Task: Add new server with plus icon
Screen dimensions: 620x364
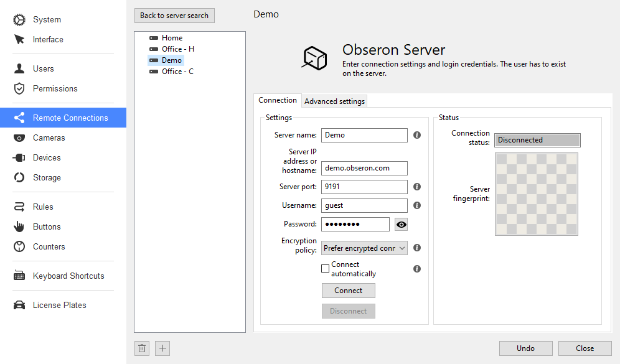Action: (162, 348)
